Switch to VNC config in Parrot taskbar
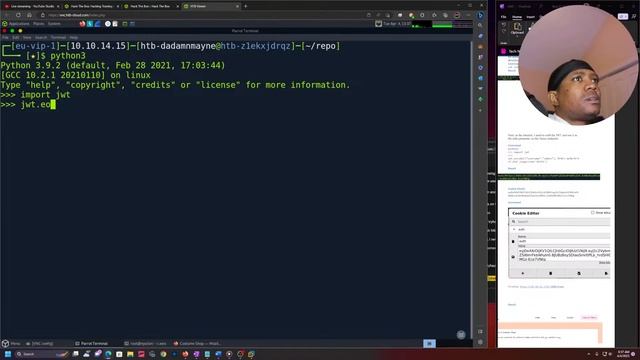The image size is (640, 360). 40,344
